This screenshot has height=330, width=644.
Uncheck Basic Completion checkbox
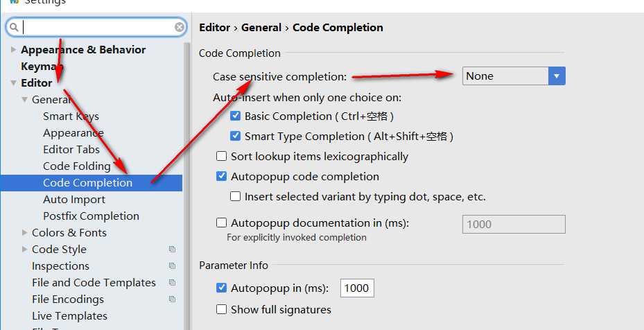click(235, 116)
